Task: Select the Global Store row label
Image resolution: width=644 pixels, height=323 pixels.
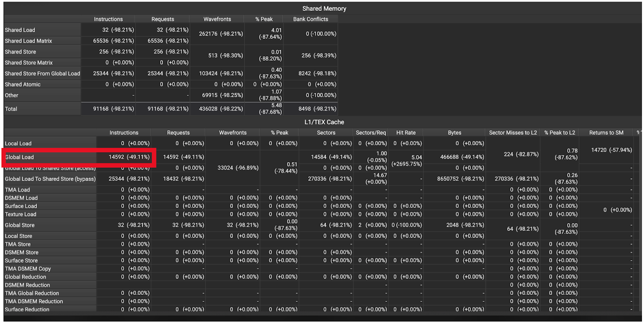Action: click(20, 225)
